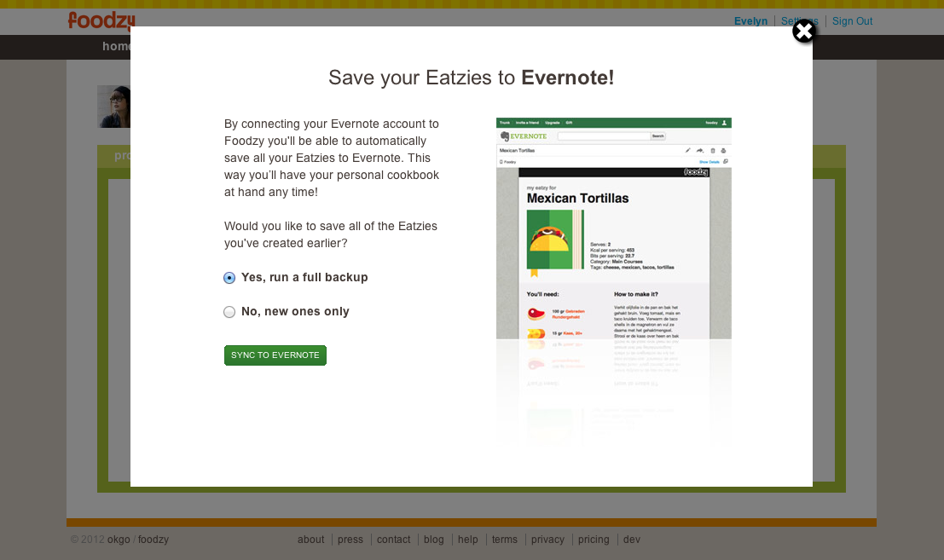Open the terms footer link
The image size is (944, 560).
[x=505, y=540]
